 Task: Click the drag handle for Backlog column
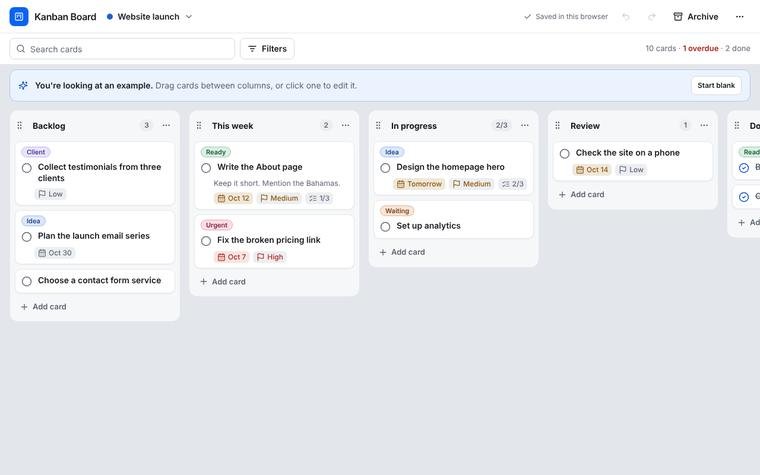(20, 126)
